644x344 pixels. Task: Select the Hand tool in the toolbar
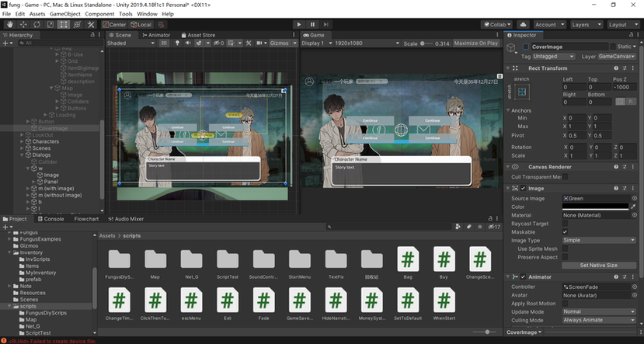tap(9, 25)
